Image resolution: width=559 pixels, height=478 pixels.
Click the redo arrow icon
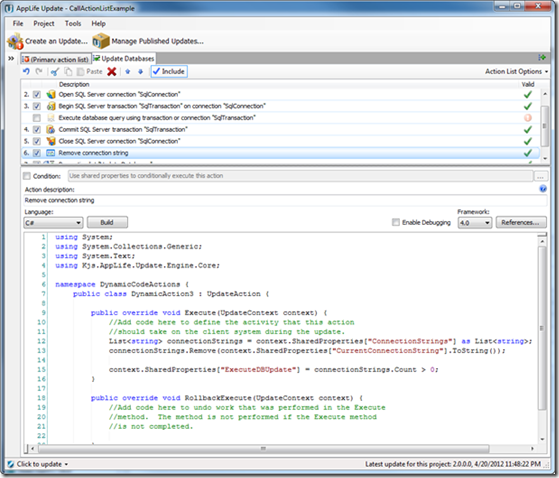39,71
